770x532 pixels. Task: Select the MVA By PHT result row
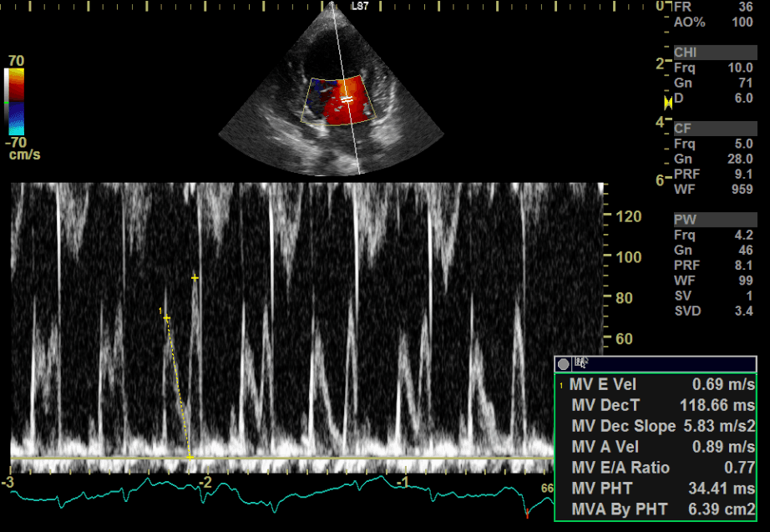[x=656, y=509]
